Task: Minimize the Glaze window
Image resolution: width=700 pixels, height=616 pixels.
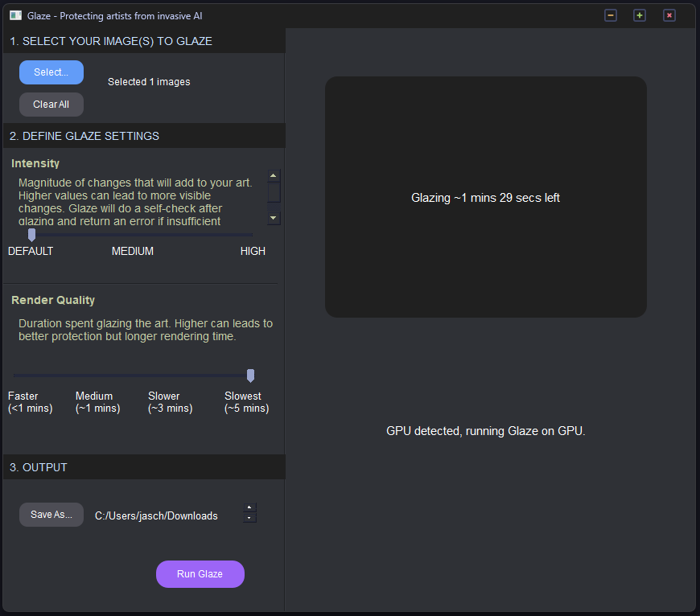Action: 610,15
